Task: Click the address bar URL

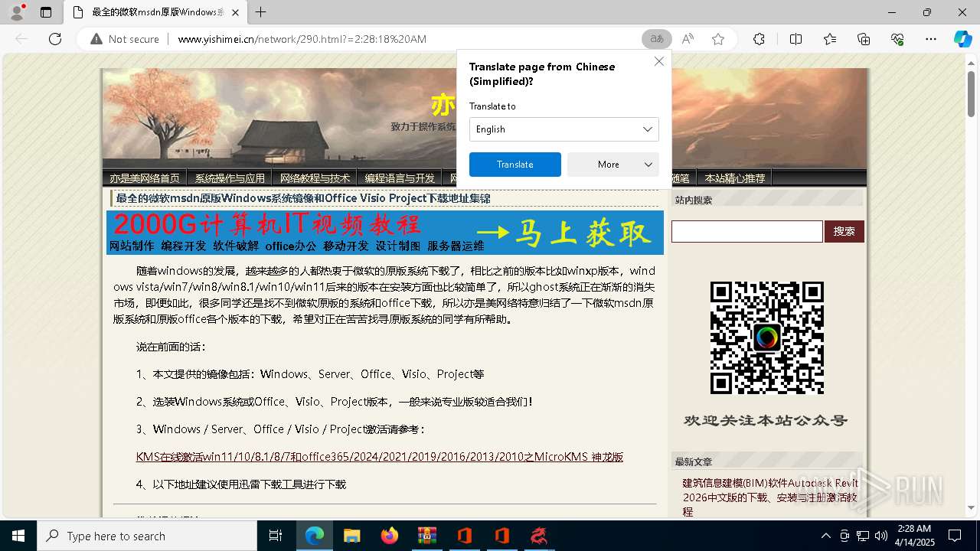Action: [302, 39]
